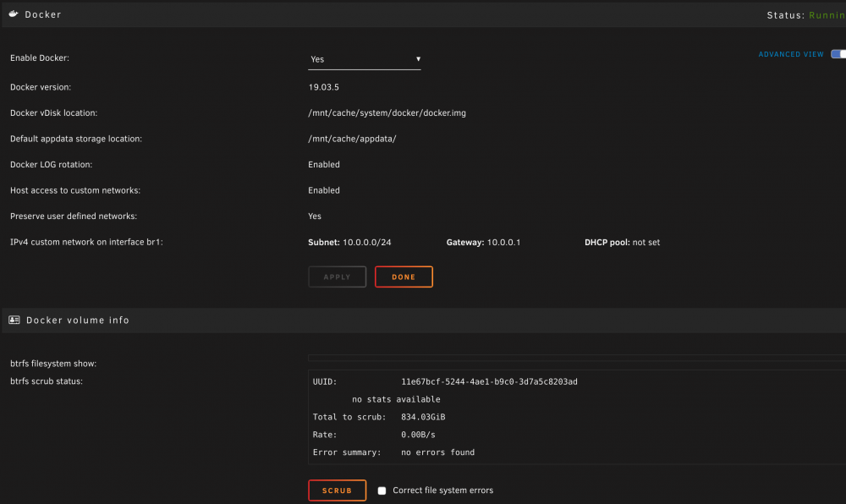Viewport: 846px width, 504px height.
Task: Open the Enable Docker dropdown
Action: pos(364,59)
